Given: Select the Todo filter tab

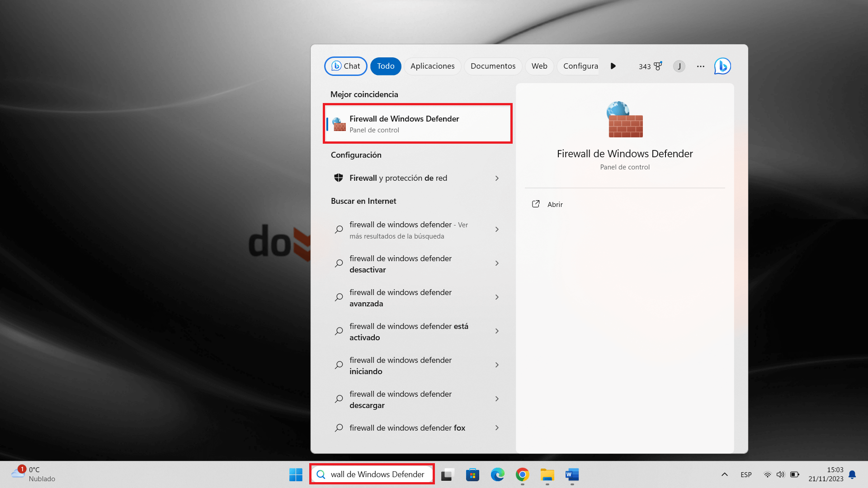Looking at the screenshot, I should pos(386,66).
